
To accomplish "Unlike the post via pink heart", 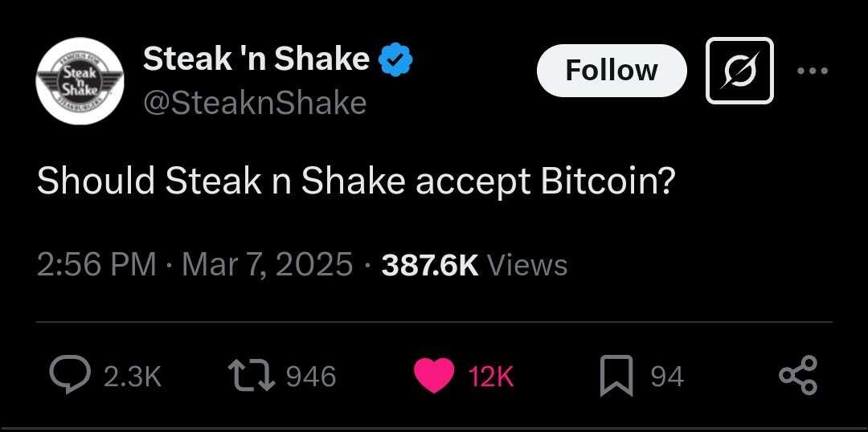I will [x=435, y=376].
